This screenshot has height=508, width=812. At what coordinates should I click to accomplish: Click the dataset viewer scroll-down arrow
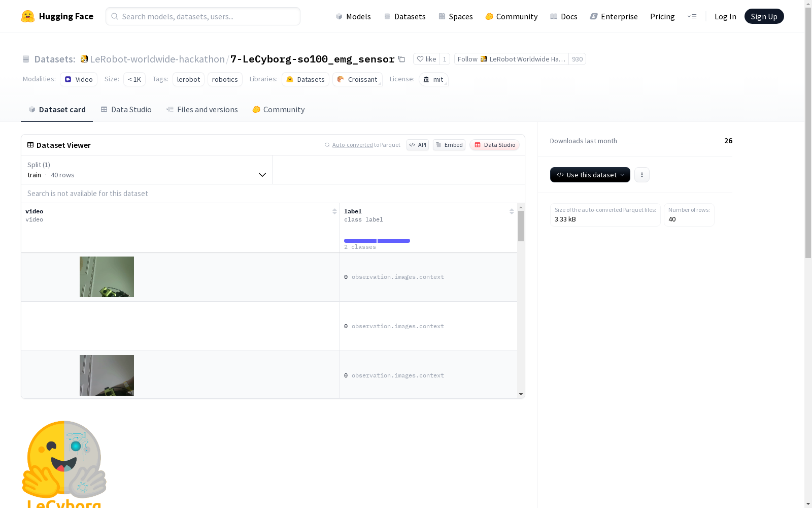(521, 394)
